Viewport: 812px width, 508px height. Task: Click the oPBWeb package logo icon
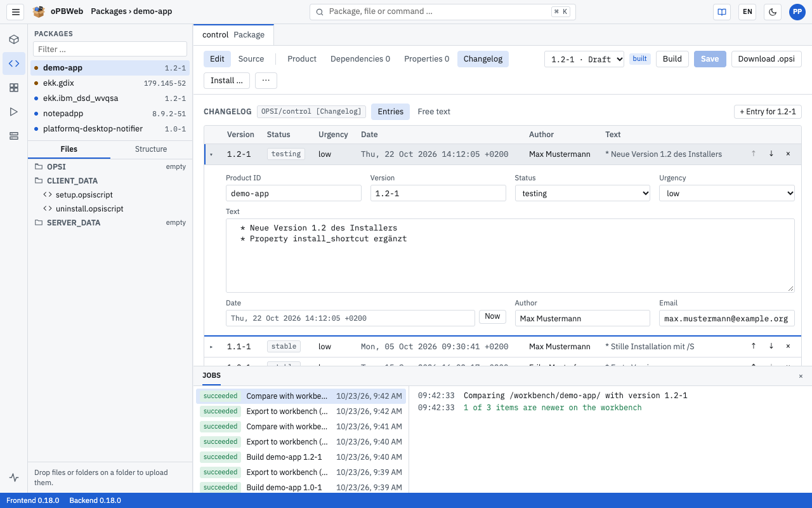[x=39, y=11]
